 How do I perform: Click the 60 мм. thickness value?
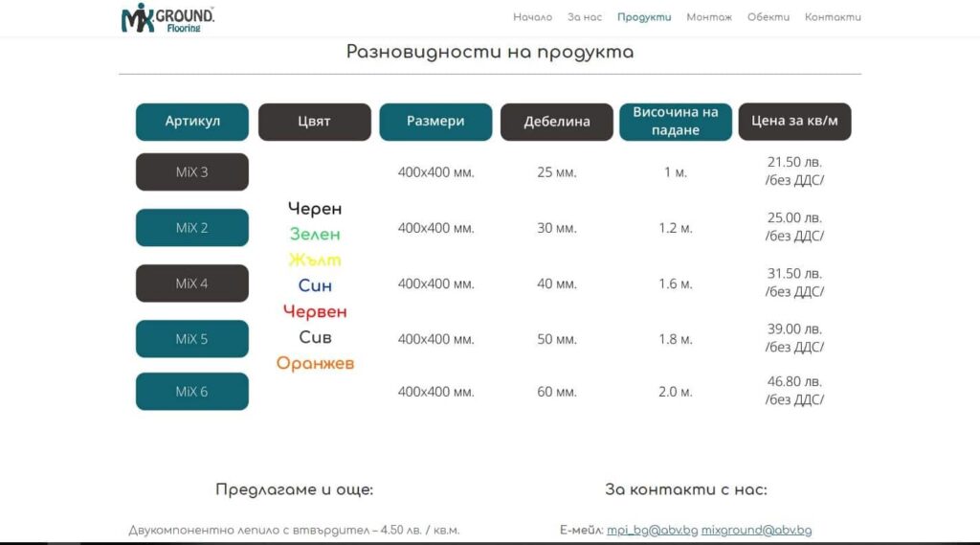coord(557,392)
